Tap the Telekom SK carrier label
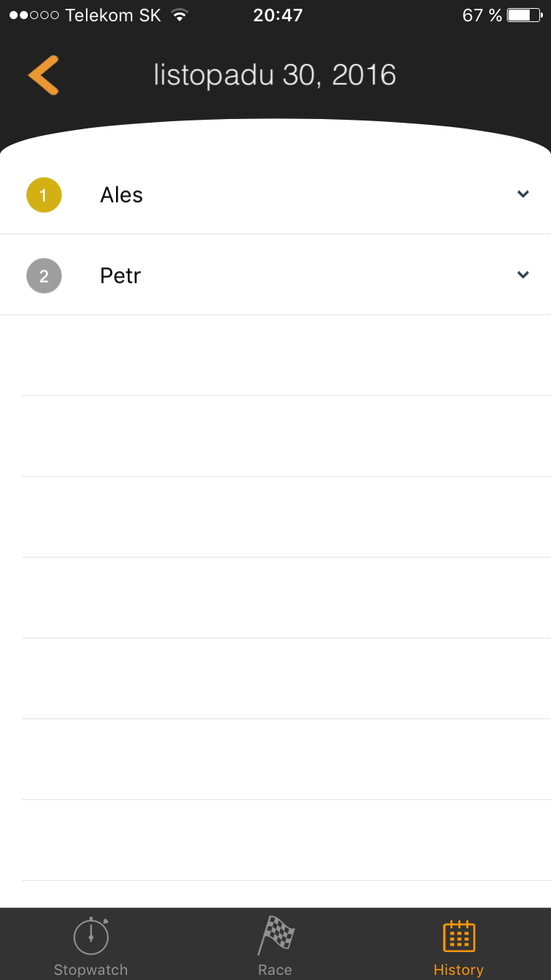The image size is (551, 980). (113, 15)
